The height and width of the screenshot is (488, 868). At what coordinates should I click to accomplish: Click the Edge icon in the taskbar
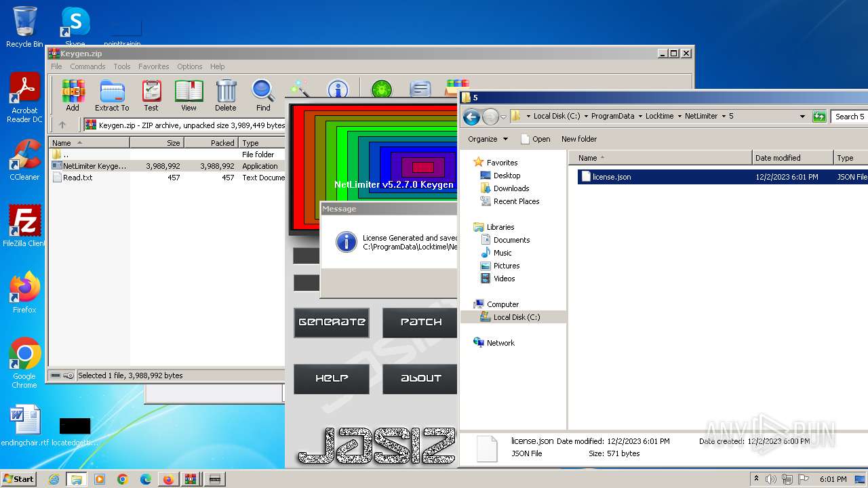pyautogui.click(x=146, y=479)
